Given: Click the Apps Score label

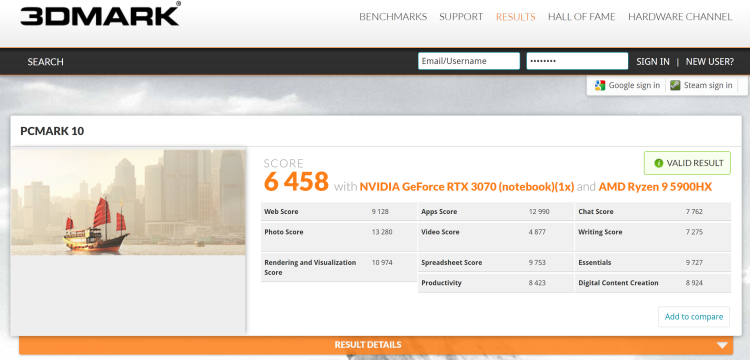Looking at the screenshot, I should 439,211.
